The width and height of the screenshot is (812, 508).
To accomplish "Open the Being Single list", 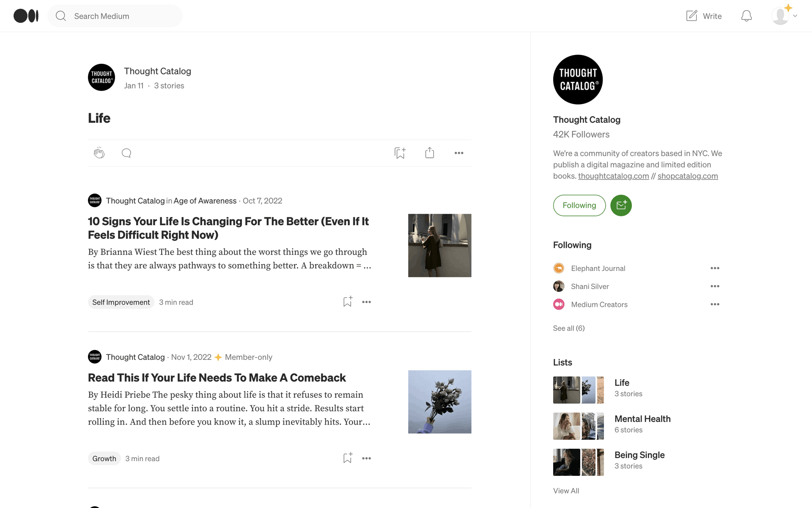I will (x=639, y=455).
